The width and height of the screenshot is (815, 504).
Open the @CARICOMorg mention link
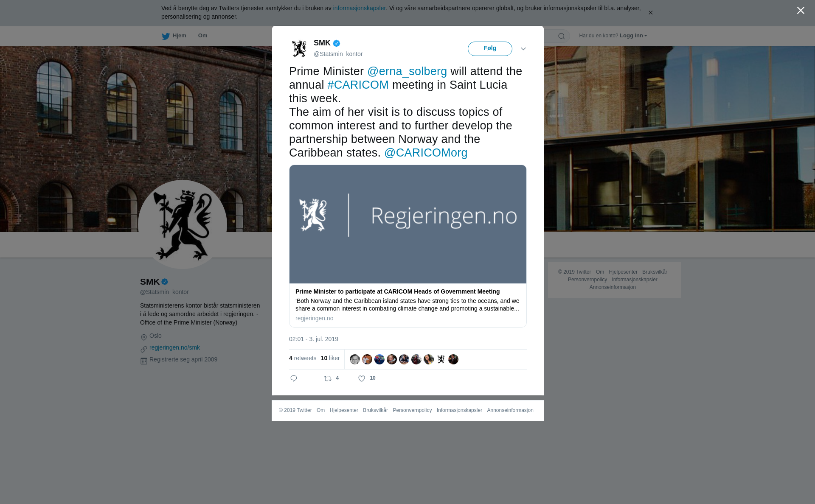pyautogui.click(x=426, y=153)
